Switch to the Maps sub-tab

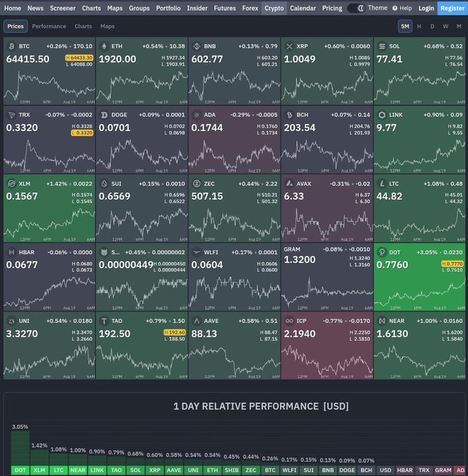[107, 27]
